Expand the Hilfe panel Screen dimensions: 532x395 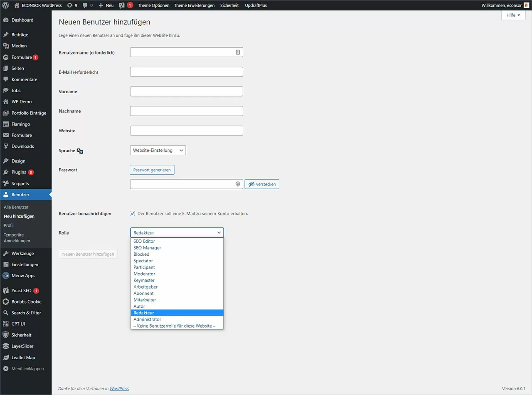click(513, 15)
